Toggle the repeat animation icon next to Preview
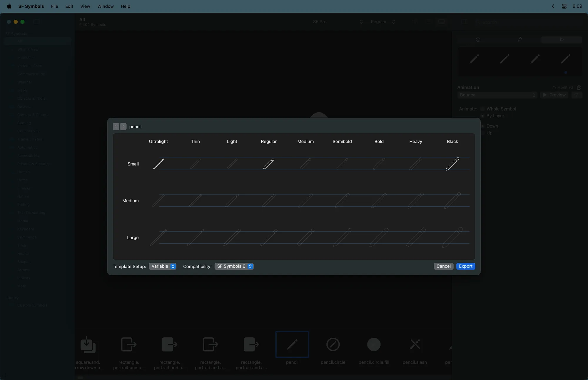 577,95
